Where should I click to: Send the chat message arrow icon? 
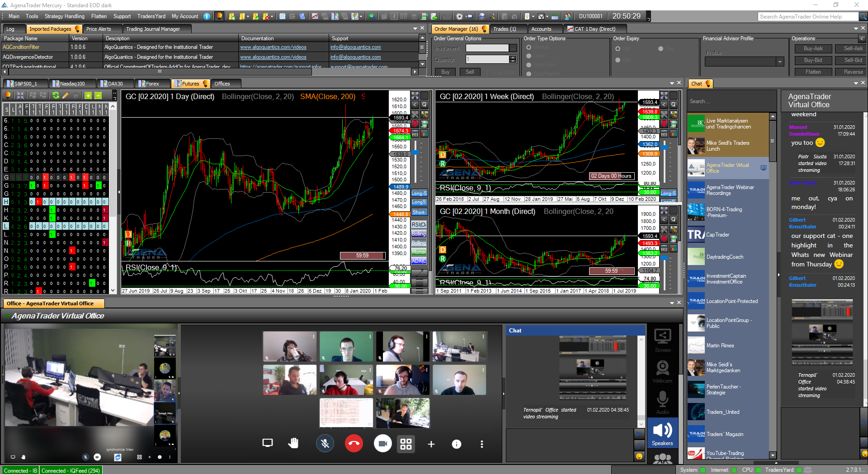click(639, 433)
